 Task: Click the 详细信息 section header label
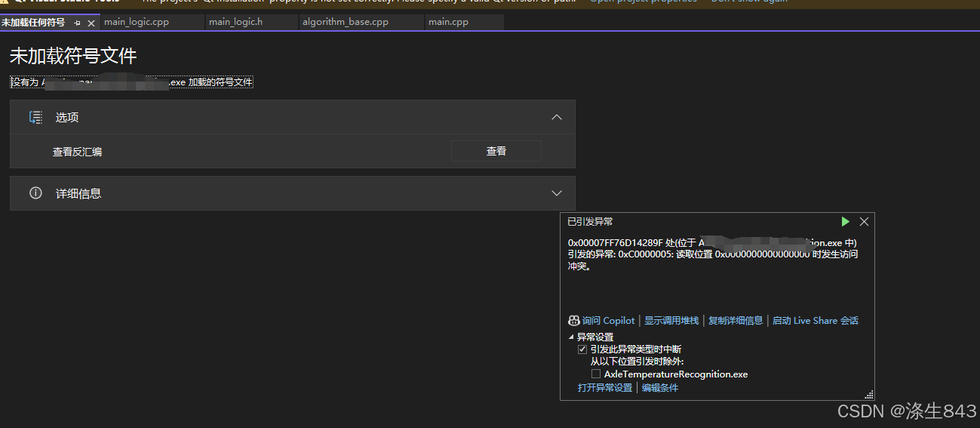click(x=78, y=194)
